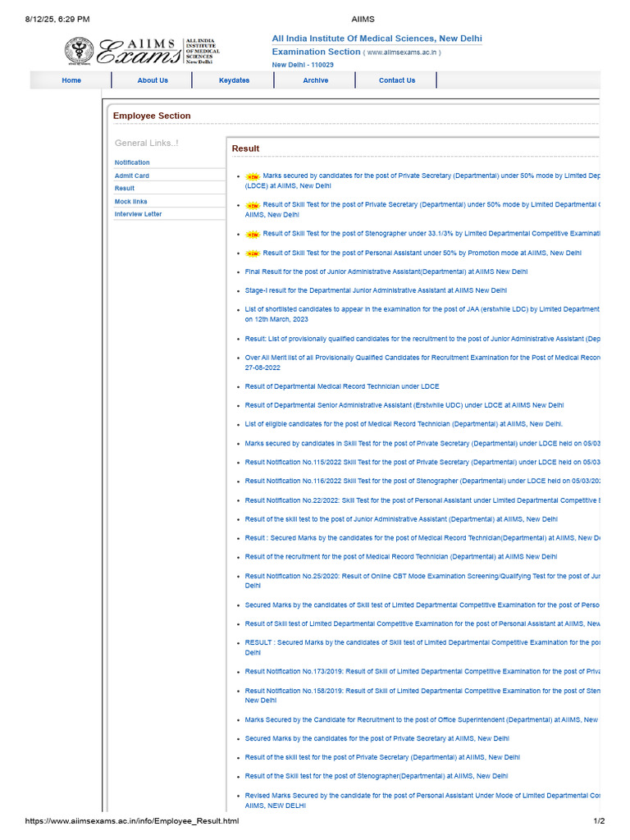The width and height of the screenshot is (630, 840).
Task: Open the About Us menu
Action: (x=153, y=80)
